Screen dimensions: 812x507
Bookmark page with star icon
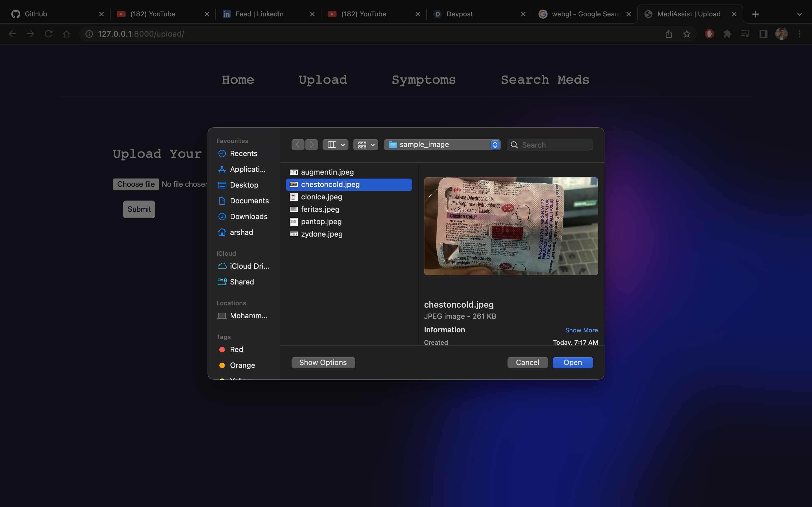pyautogui.click(x=687, y=34)
